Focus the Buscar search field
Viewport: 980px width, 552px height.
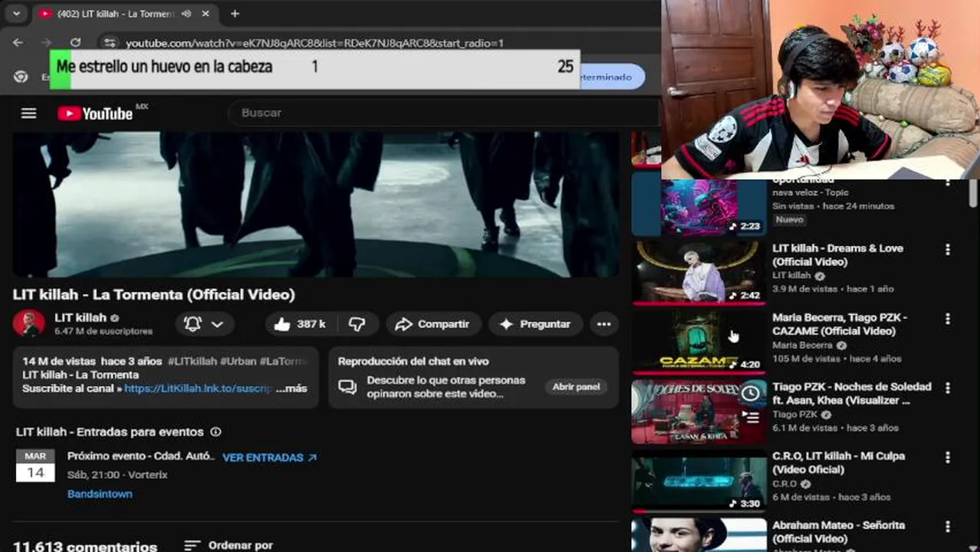click(x=445, y=113)
